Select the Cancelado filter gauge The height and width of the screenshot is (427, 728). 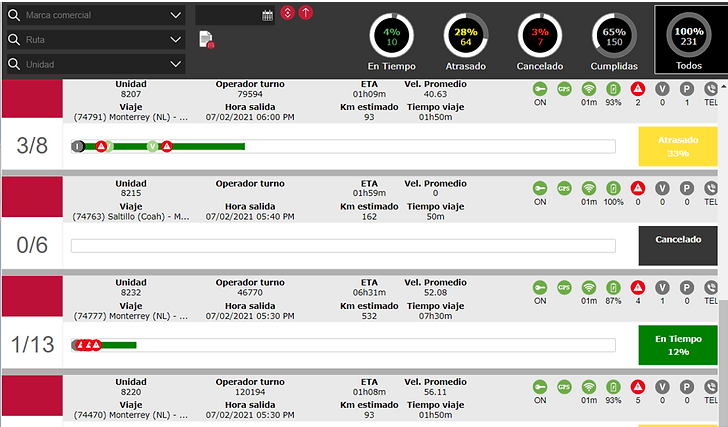coord(540,42)
